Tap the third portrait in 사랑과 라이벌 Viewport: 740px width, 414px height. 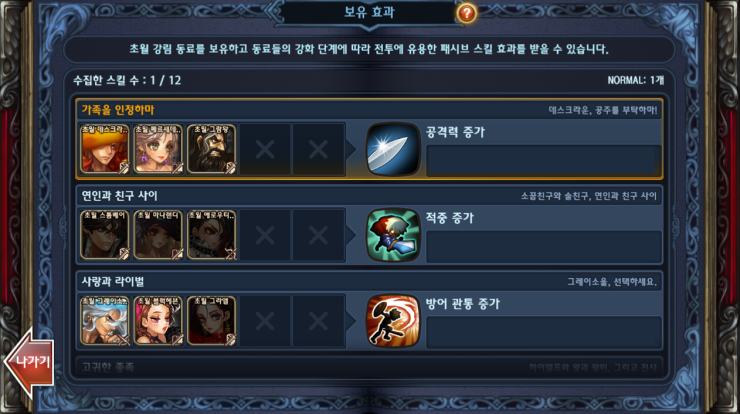pyautogui.click(x=211, y=321)
